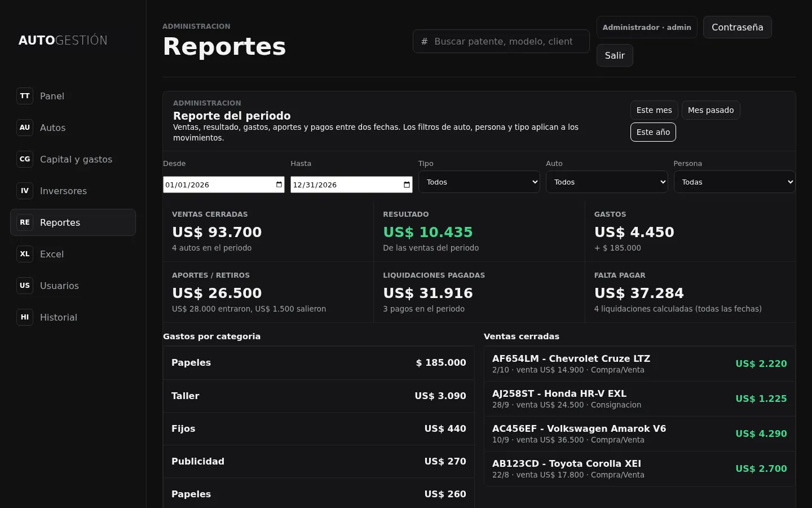Click the Papeles US$ 260 expense row
Image resolution: width=812 pixels, height=508 pixels.
click(319, 494)
